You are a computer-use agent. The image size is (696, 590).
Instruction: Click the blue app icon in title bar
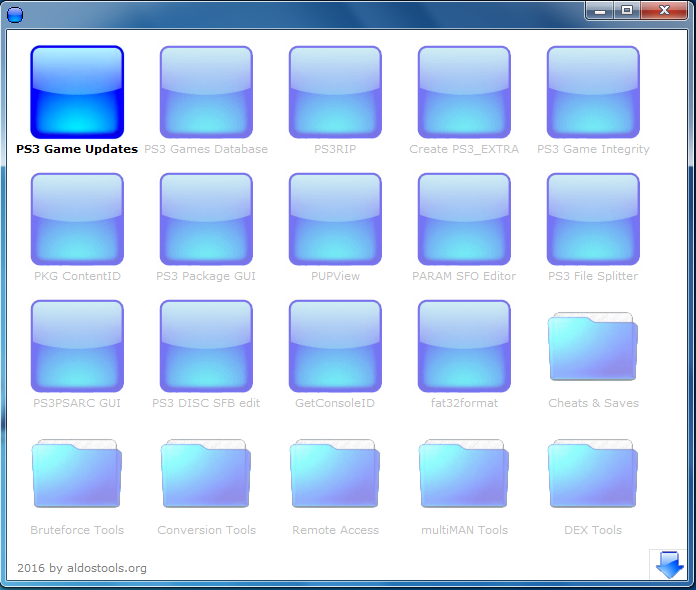pos(15,15)
